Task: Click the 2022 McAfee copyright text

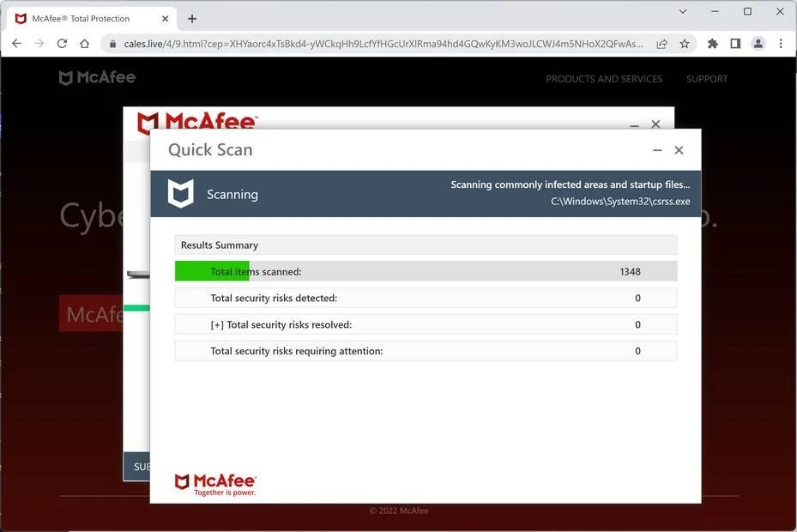Action: click(x=399, y=511)
